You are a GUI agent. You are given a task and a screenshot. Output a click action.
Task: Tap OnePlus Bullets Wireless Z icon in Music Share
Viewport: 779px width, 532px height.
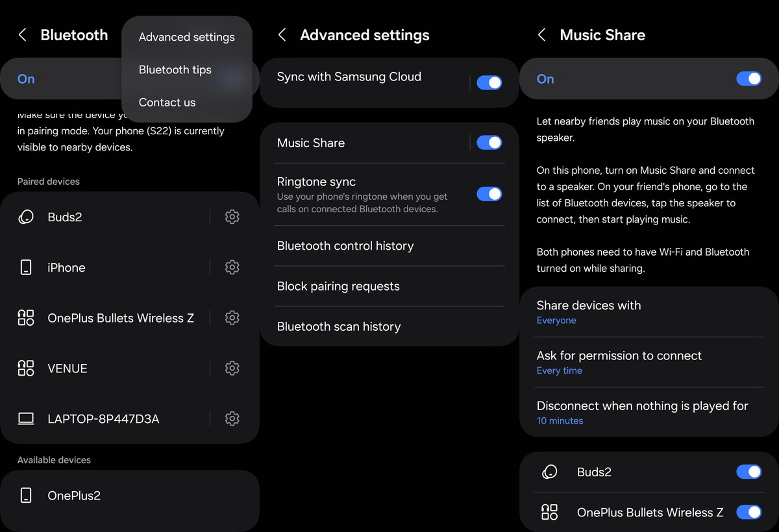(x=549, y=513)
